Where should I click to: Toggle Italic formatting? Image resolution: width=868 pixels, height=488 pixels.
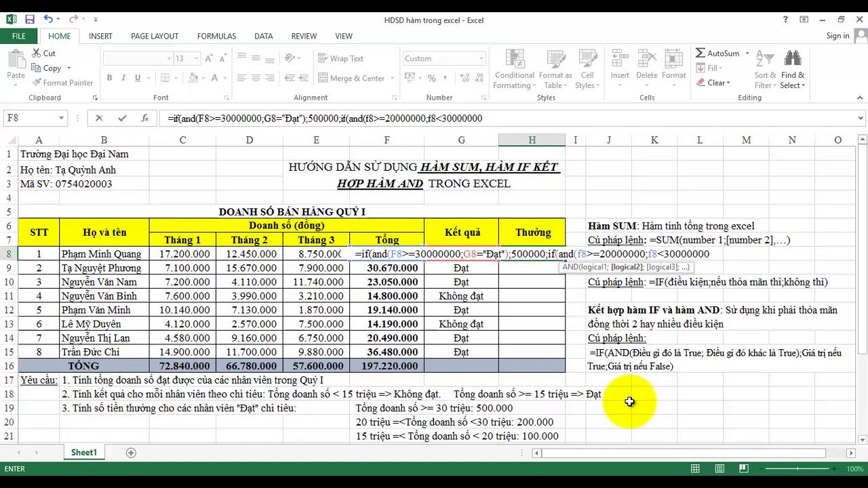(x=123, y=78)
